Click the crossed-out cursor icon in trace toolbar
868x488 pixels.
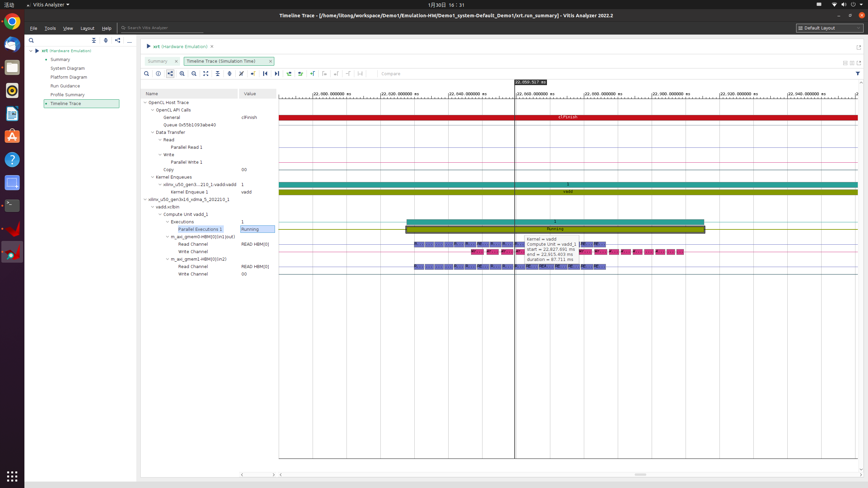click(241, 74)
